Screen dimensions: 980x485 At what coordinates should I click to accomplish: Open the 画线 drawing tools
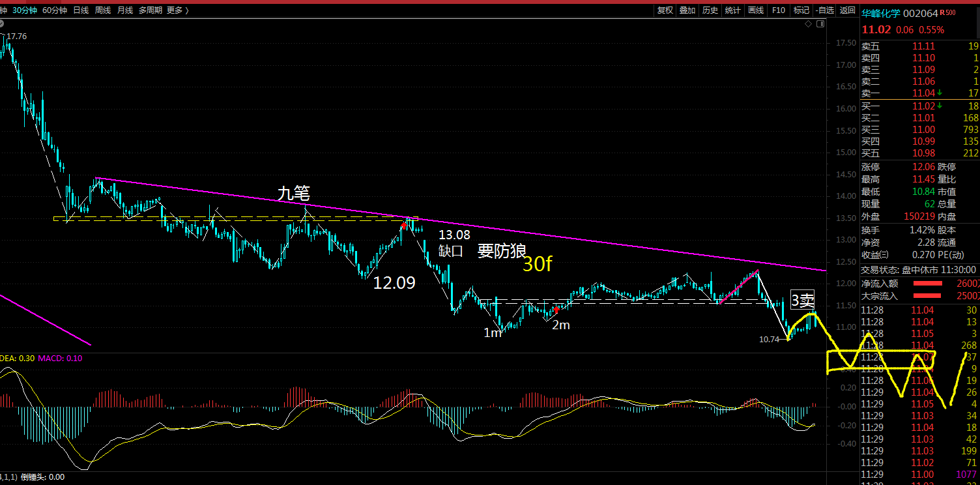(x=756, y=10)
